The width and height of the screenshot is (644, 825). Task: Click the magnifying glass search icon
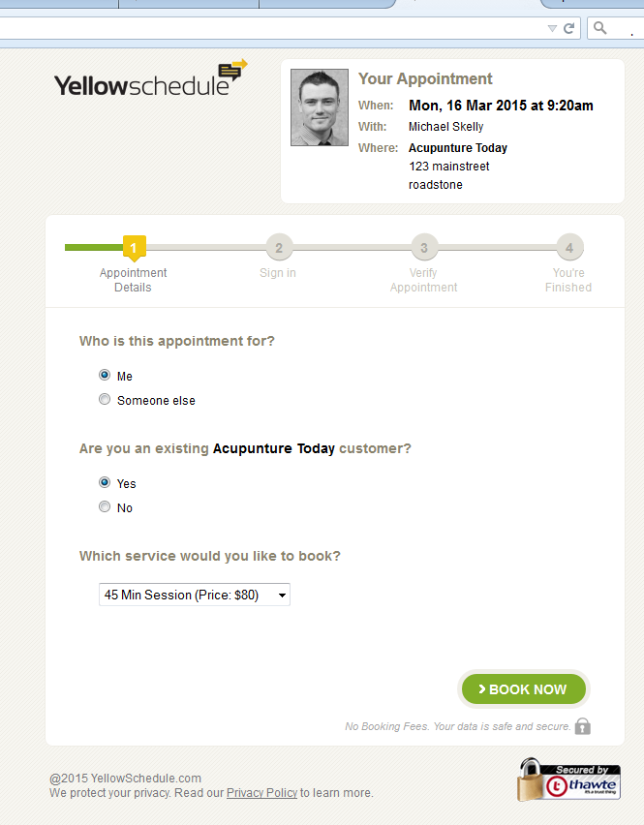[599, 28]
